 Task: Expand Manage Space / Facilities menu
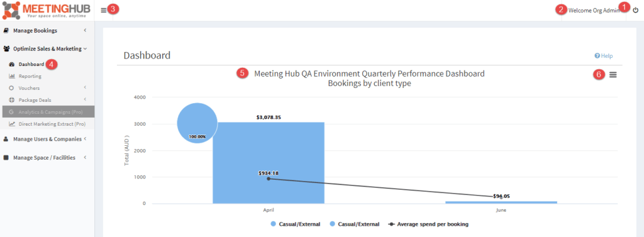tap(47, 157)
